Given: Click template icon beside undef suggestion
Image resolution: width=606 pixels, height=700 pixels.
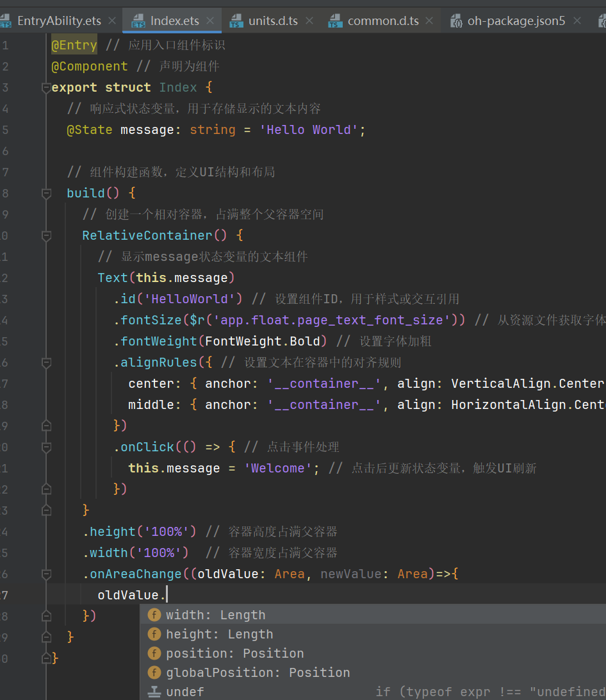Looking at the screenshot, I should tap(154, 692).
